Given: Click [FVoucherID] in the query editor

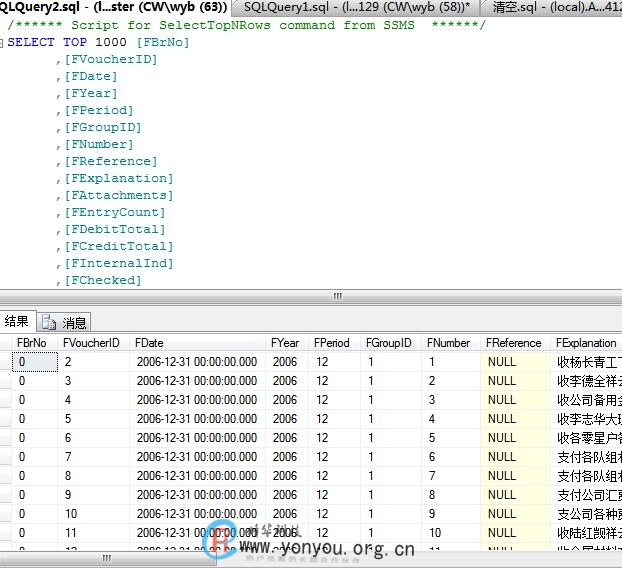Looking at the screenshot, I should click(111, 59).
